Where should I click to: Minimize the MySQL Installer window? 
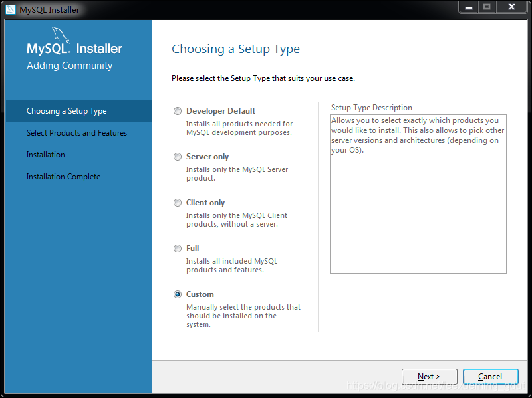[x=469, y=7]
